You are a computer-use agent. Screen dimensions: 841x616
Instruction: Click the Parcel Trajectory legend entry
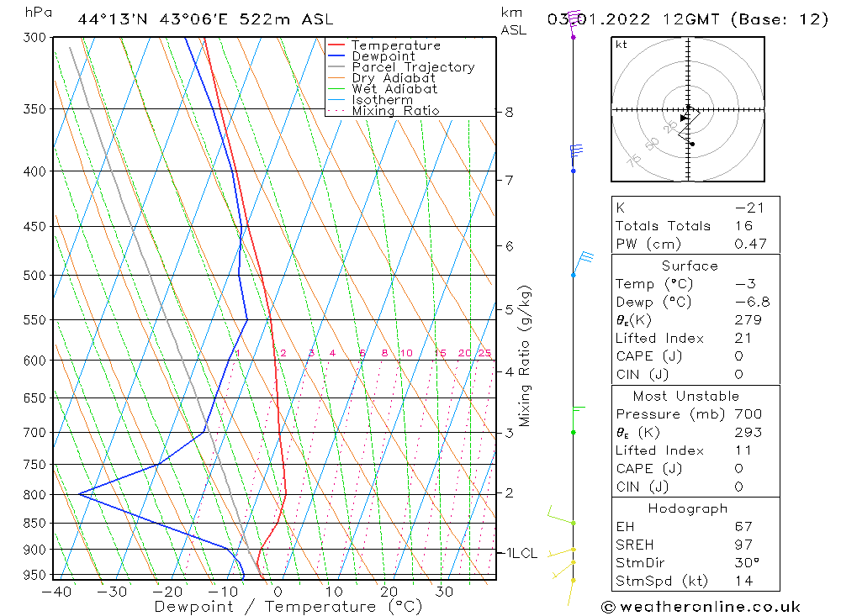click(401, 66)
